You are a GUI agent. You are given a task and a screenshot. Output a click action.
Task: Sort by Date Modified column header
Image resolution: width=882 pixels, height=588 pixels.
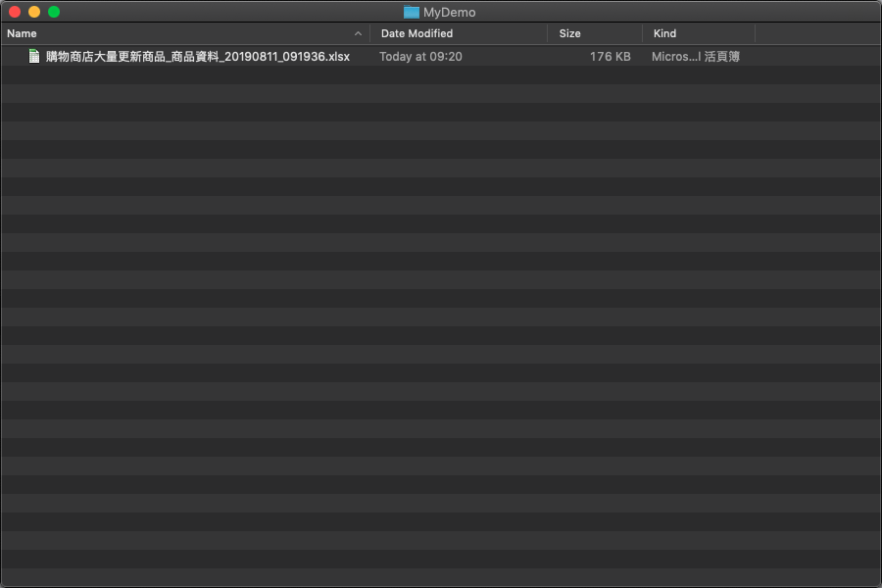[416, 33]
